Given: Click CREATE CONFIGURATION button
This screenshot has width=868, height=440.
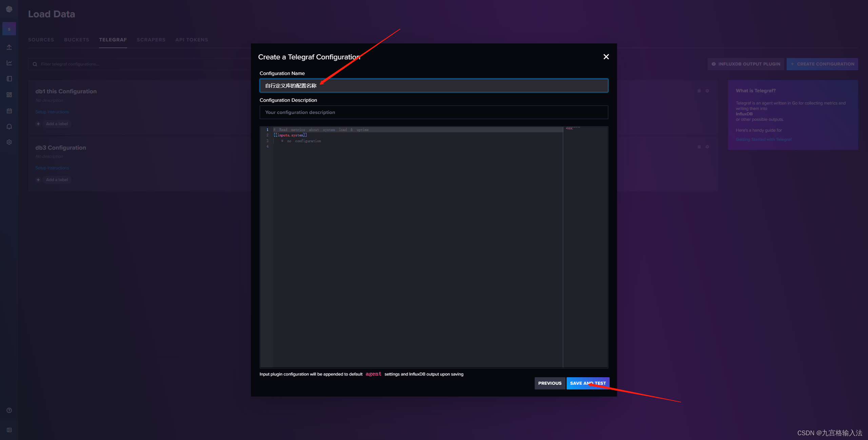Looking at the screenshot, I should [822, 64].
